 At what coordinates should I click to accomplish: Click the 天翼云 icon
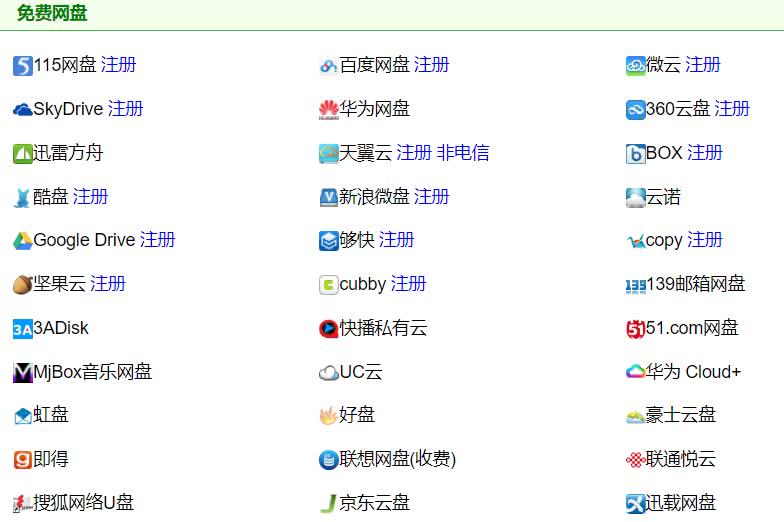[x=328, y=154]
